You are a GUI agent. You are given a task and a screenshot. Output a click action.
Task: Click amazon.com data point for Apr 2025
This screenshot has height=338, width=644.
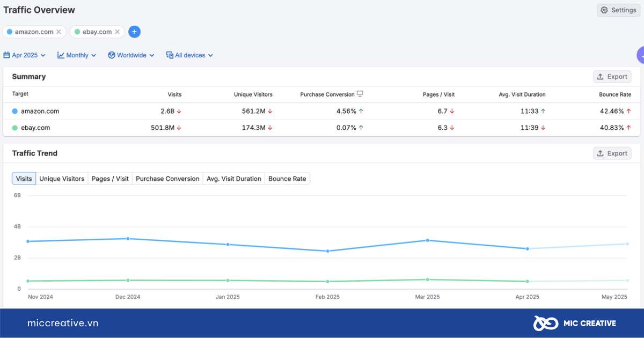(528, 249)
